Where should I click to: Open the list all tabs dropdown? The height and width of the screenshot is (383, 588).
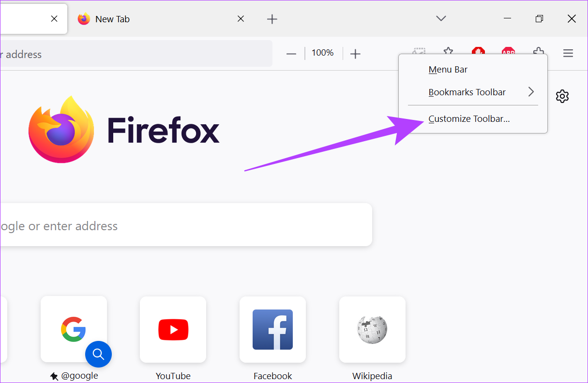click(x=440, y=19)
